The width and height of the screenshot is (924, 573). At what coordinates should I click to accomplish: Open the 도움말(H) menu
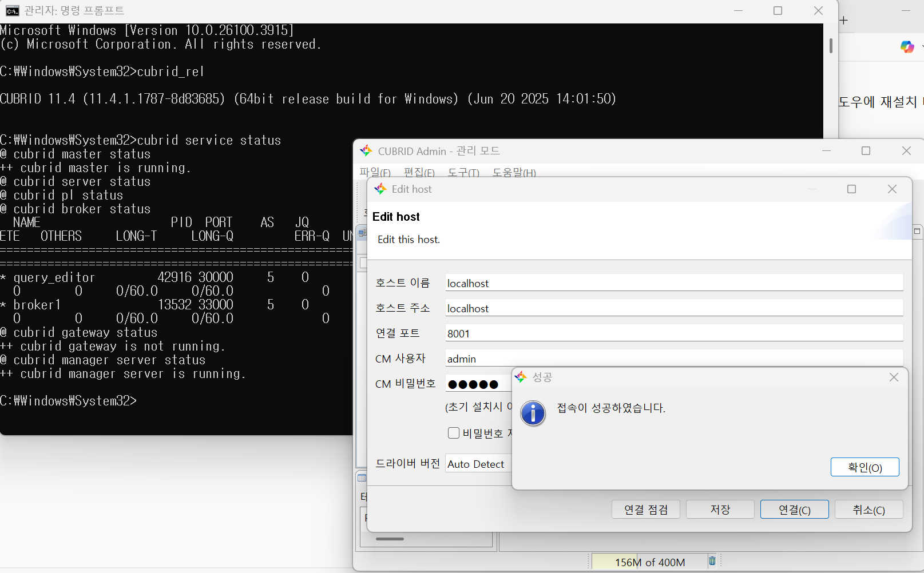[x=514, y=172]
